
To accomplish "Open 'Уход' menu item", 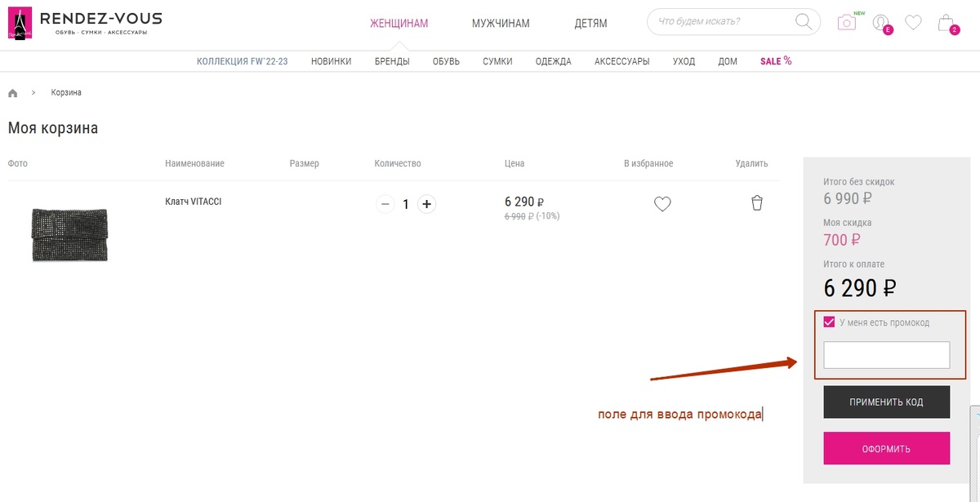I will click(x=684, y=61).
